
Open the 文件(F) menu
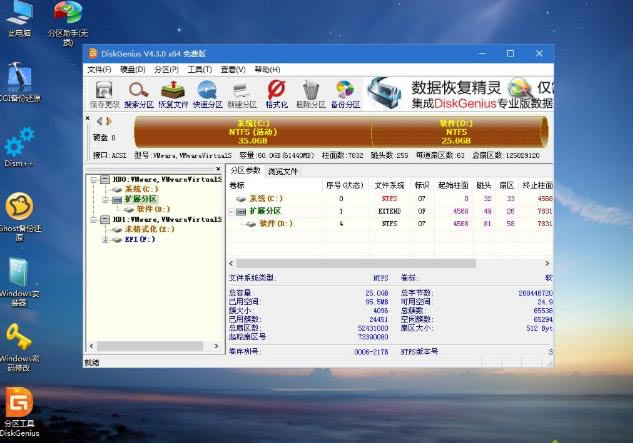99,69
